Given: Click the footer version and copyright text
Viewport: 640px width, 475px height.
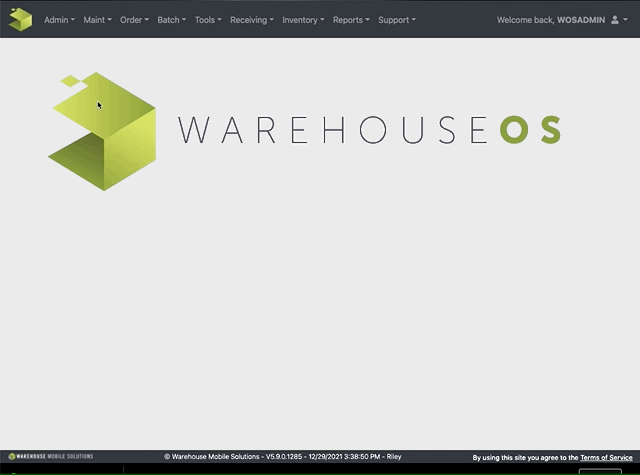Looking at the screenshot, I should [x=283, y=456].
